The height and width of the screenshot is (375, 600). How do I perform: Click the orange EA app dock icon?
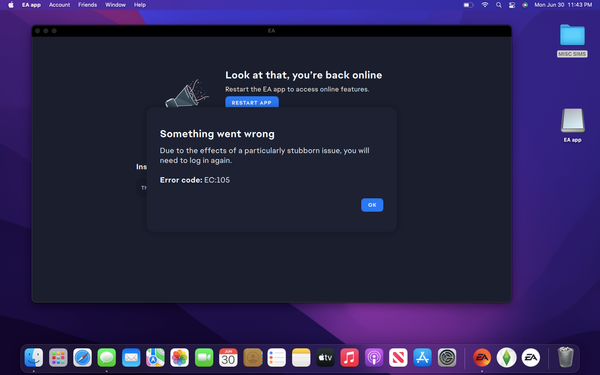coord(482,357)
